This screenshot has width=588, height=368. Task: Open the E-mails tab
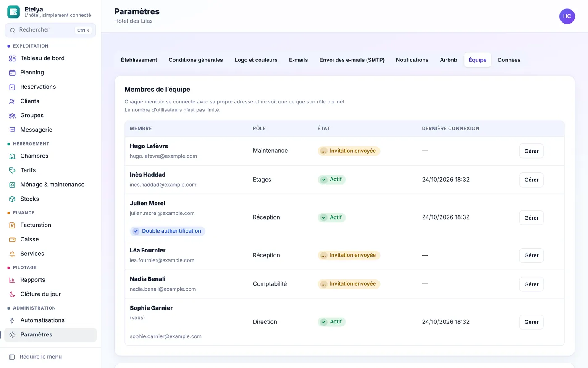coord(298,60)
